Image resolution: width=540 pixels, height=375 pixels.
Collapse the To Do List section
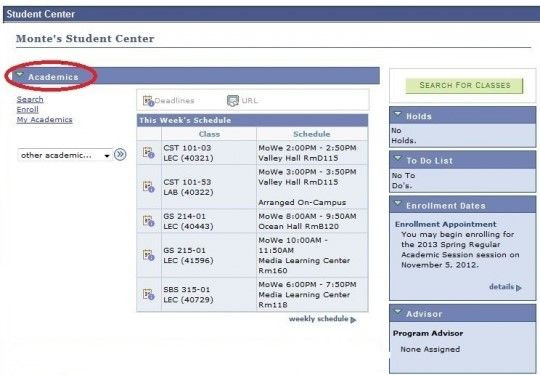[397, 158]
